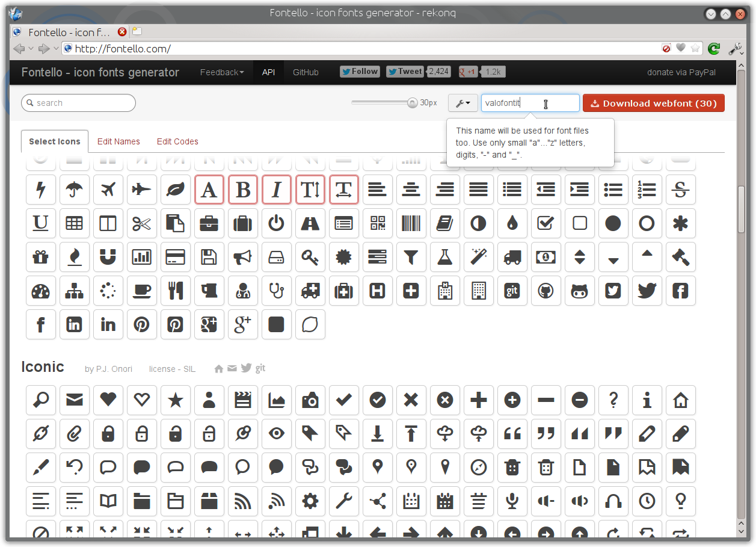Select the lab flask icon

[x=445, y=257]
